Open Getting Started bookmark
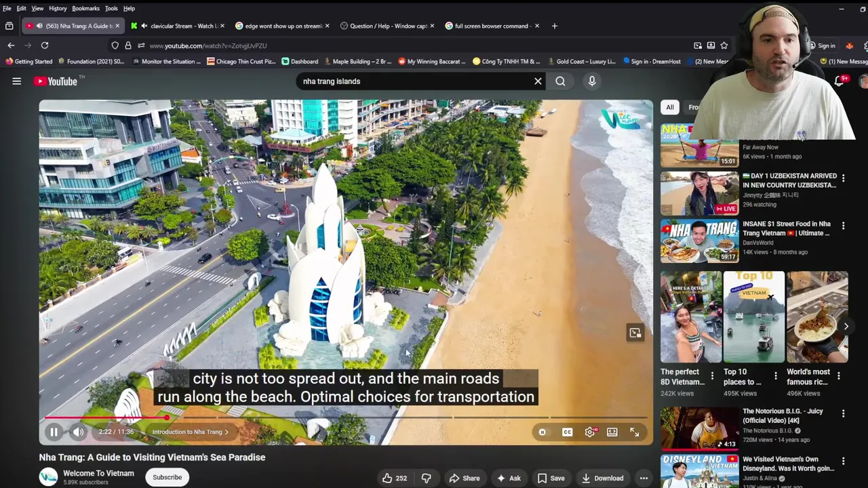868x488 pixels. [x=28, y=62]
